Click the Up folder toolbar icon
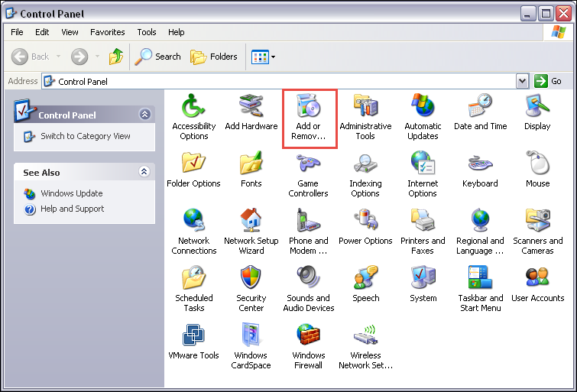577x392 pixels. (116, 57)
